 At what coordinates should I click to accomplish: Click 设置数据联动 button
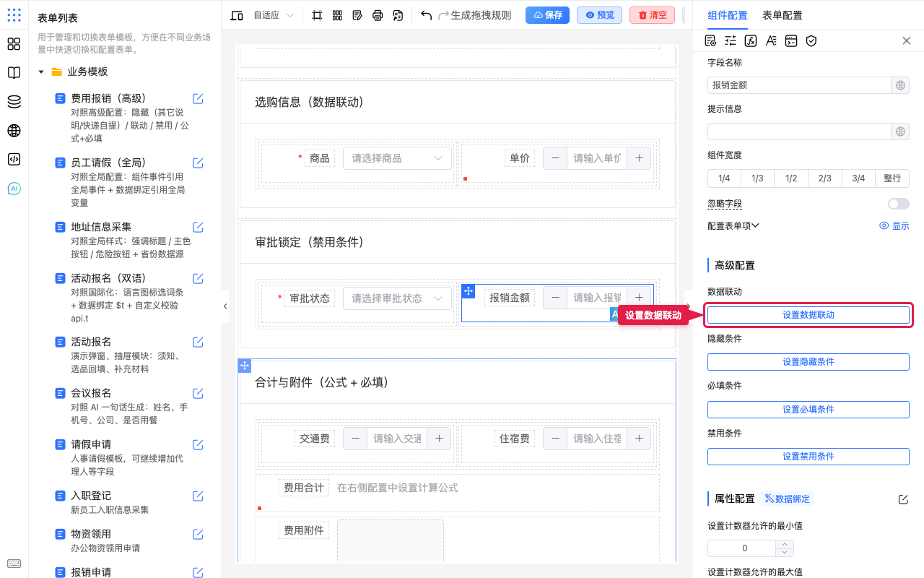(808, 315)
